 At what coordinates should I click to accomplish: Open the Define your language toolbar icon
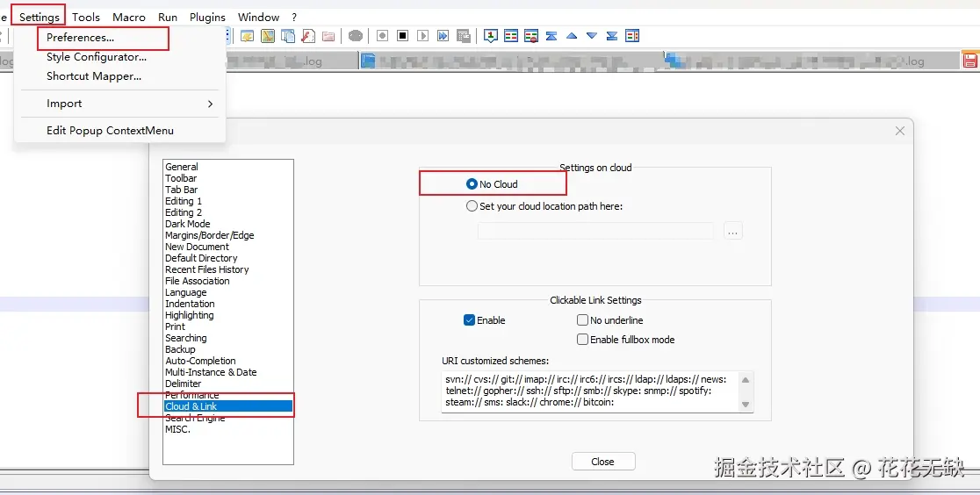point(247,36)
